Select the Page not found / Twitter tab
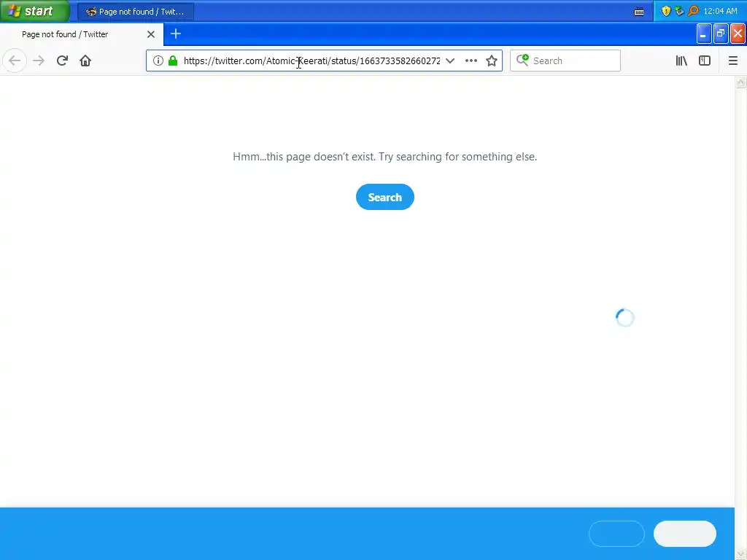The image size is (747, 560). [82, 34]
